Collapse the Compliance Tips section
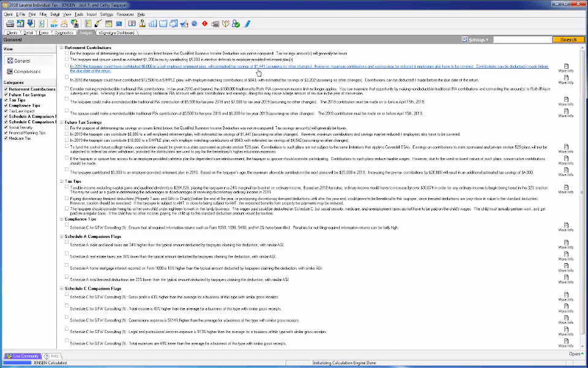The image size is (588, 368). coord(61,220)
